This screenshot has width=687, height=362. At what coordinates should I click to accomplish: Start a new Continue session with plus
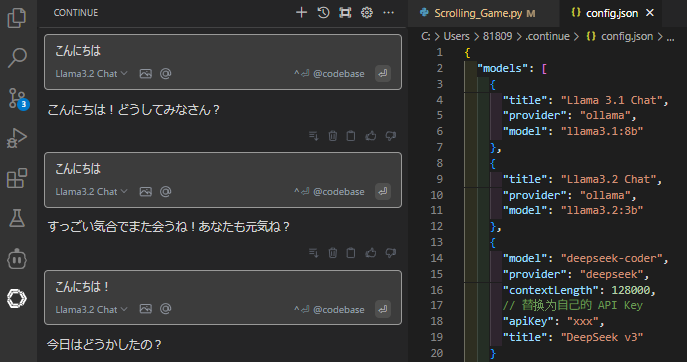click(301, 13)
